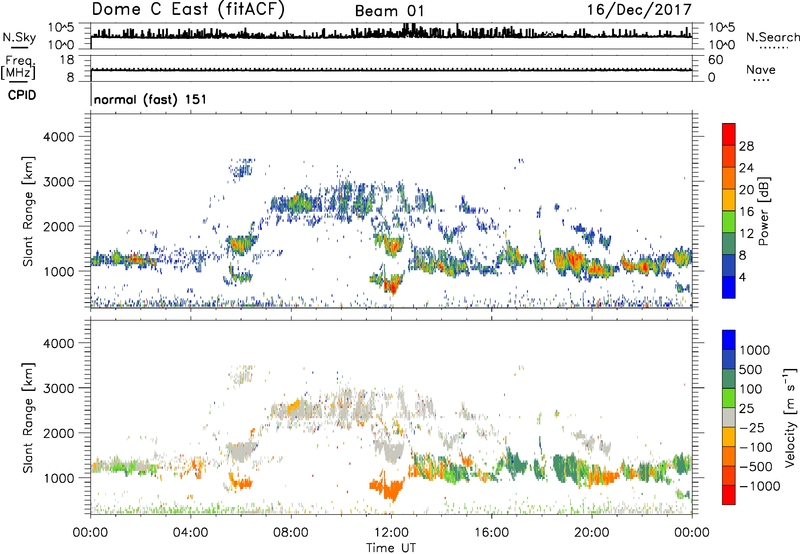
Task: Click the 'Nave' legend label
Action: coord(761,69)
